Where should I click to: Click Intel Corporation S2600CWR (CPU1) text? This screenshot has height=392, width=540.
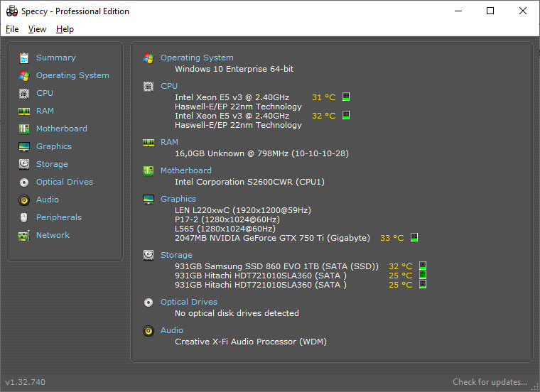[249, 182]
